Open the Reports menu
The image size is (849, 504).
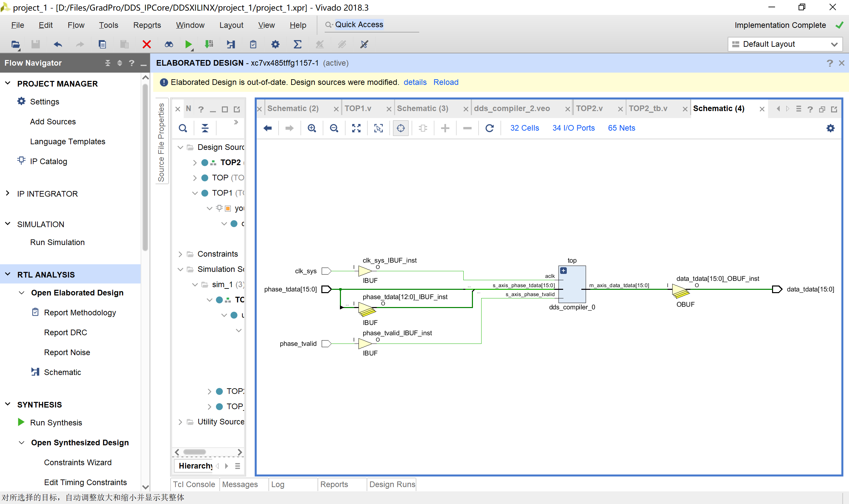coord(147,25)
